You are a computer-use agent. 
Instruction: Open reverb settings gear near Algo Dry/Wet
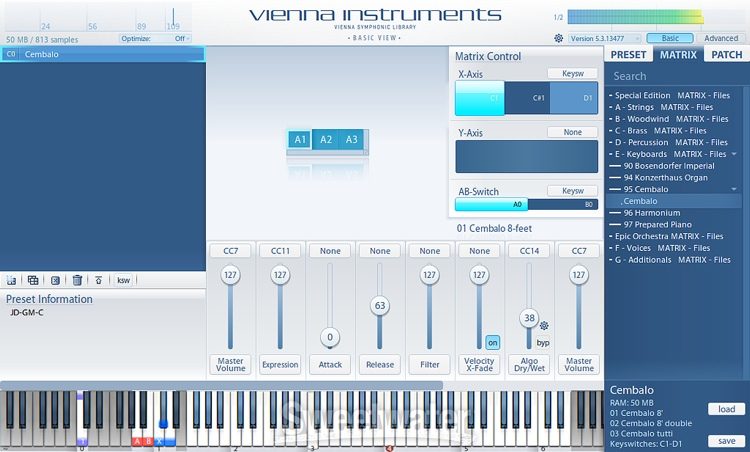pos(544,326)
